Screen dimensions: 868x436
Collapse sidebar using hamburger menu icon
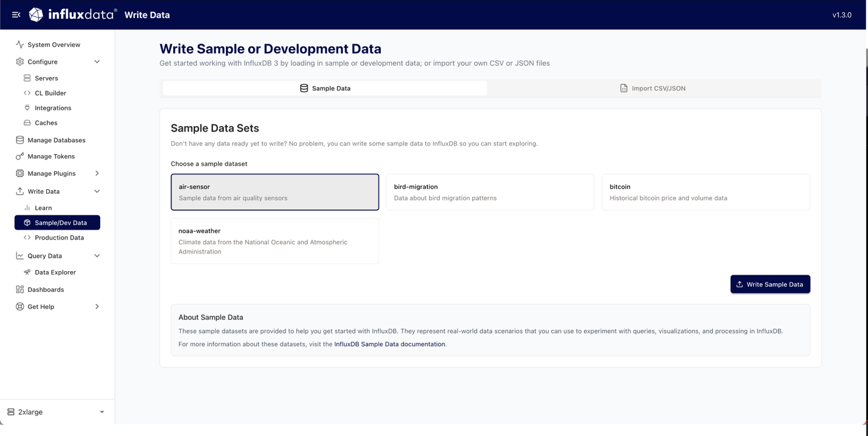pyautogui.click(x=16, y=15)
